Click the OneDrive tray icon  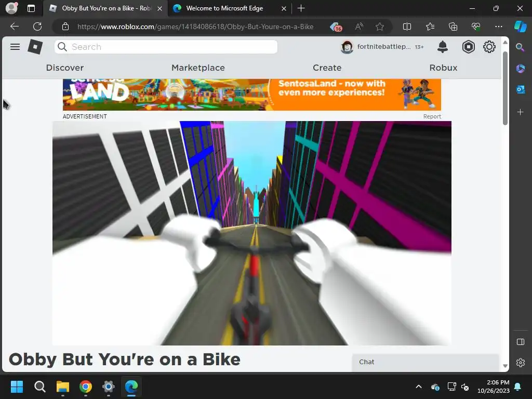pos(435,387)
